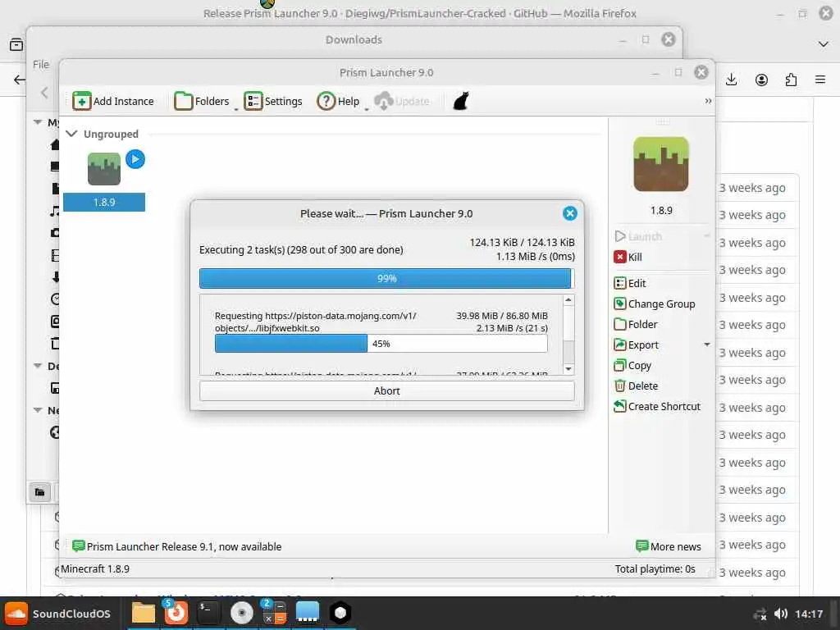Open the file manager from the taskbar
Viewport: 840px width, 630px height.
[143, 613]
